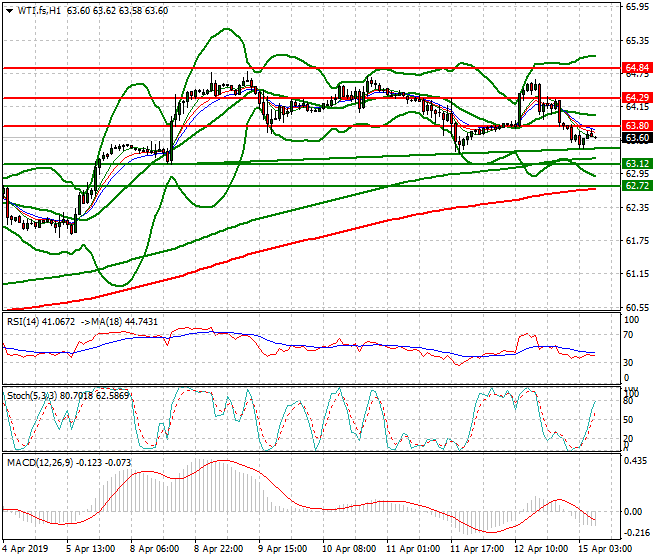
Task: Click the green 62.72 horizontal support line
Action: tap(300, 186)
